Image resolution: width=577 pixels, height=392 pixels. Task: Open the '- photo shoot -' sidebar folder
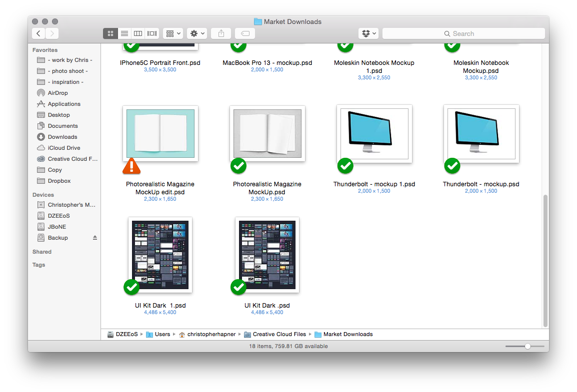pyautogui.click(x=64, y=71)
